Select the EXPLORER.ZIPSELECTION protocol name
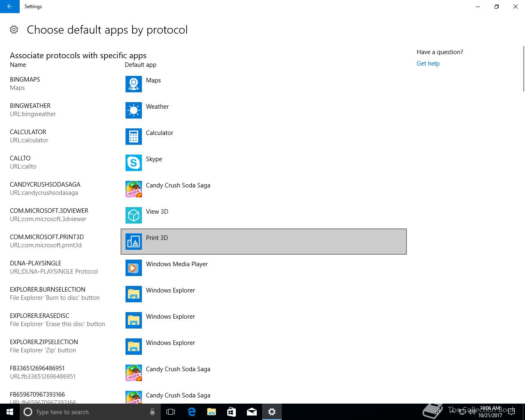The image size is (525, 420). click(x=44, y=342)
